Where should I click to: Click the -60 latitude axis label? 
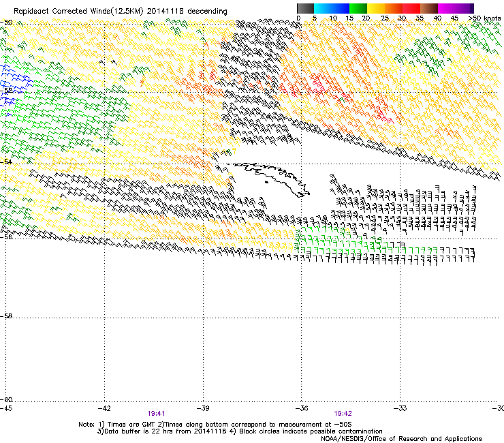click(6, 399)
